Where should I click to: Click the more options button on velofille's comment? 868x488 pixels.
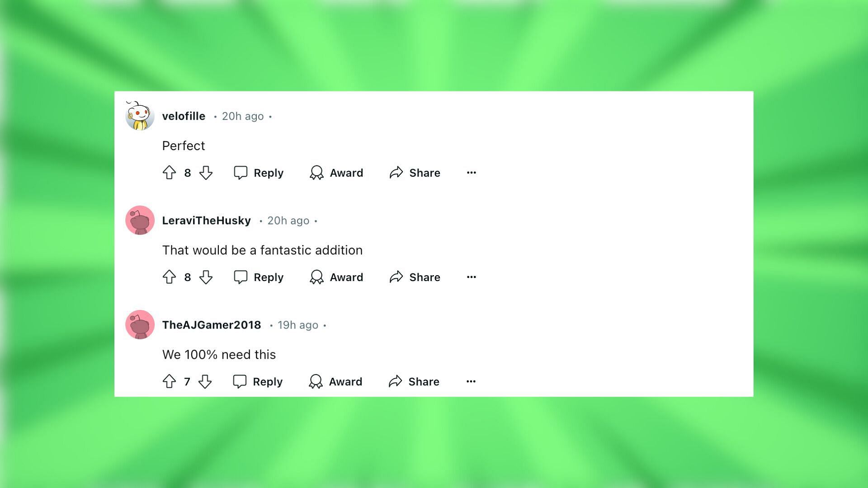pyautogui.click(x=471, y=172)
